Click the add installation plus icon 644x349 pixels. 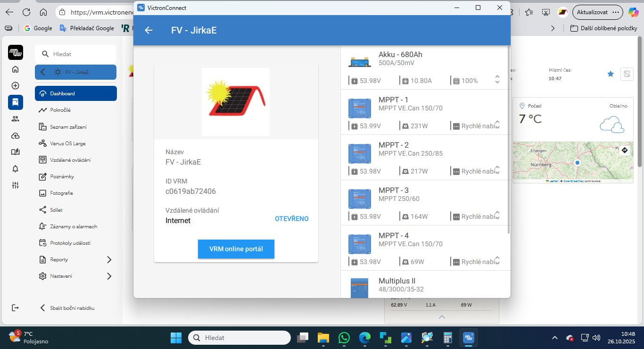click(x=16, y=86)
